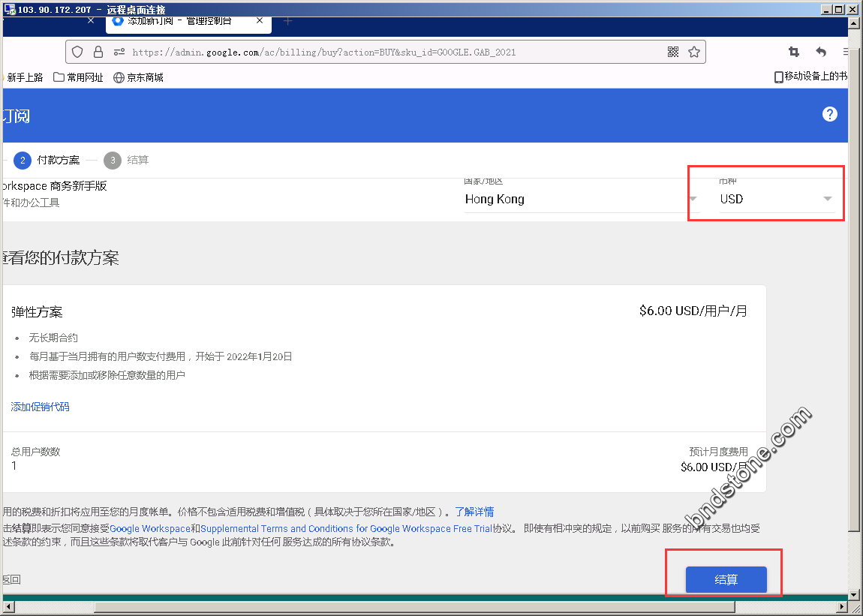Screen dimensions: 863x616
Task: Click the $6.00 USD/用户/月 price text
Action: click(x=693, y=311)
